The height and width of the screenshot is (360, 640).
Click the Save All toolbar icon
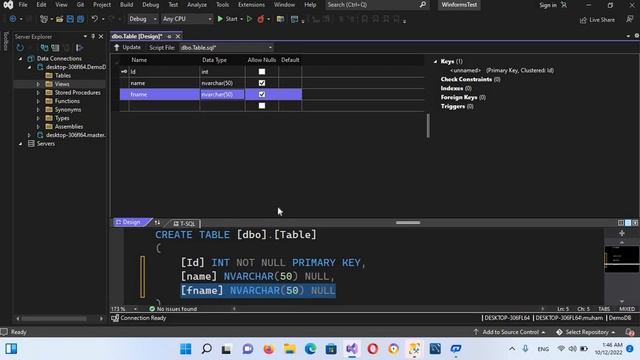80,19
